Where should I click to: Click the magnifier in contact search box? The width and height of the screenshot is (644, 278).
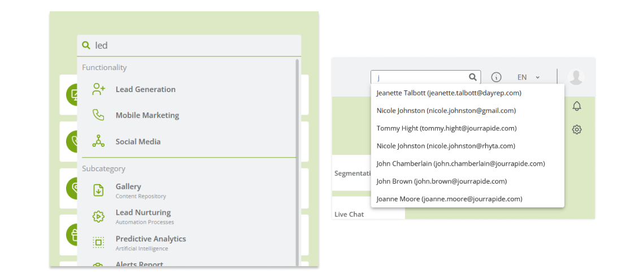click(473, 77)
